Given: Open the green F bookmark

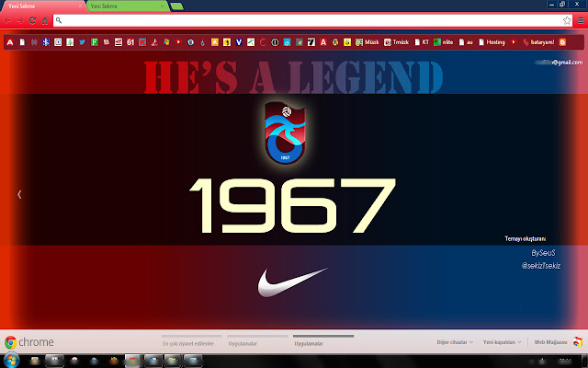Looking at the screenshot, I should click(x=94, y=42).
